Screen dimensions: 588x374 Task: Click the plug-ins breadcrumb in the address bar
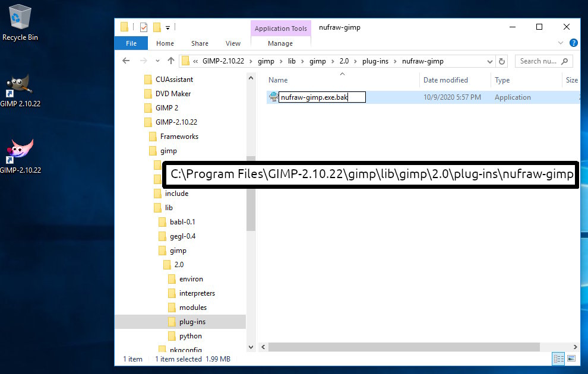coord(375,61)
